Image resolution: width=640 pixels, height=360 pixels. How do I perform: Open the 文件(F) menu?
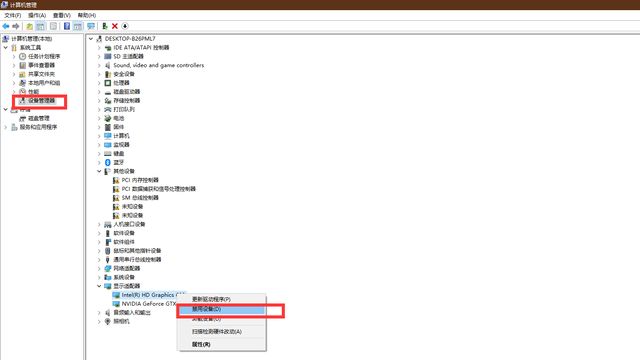point(13,16)
